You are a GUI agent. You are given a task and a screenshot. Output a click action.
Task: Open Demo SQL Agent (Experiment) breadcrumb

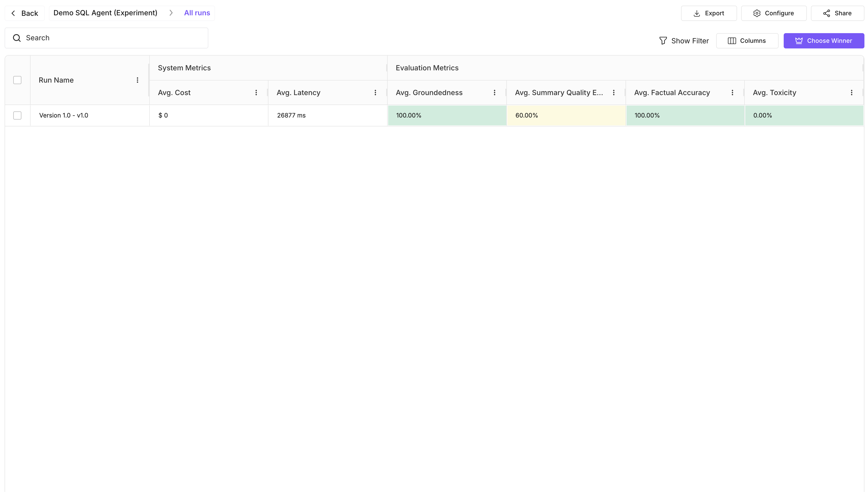pyautogui.click(x=106, y=13)
